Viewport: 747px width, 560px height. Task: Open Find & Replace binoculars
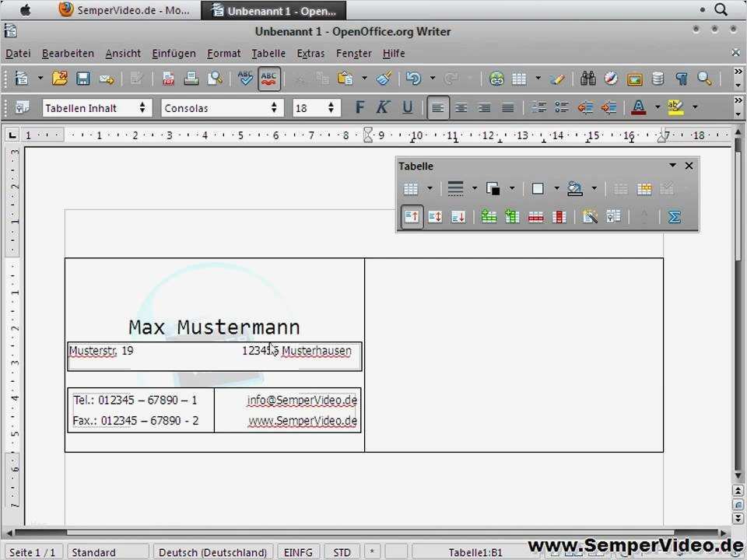tap(588, 79)
